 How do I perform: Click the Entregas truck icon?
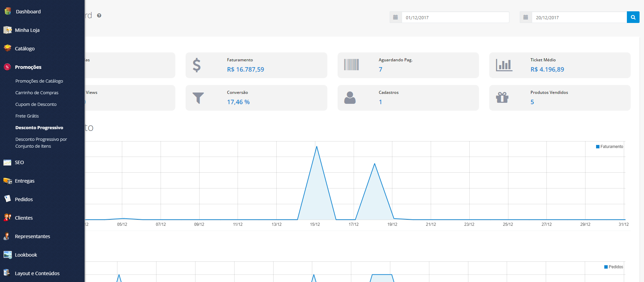point(8,181)
